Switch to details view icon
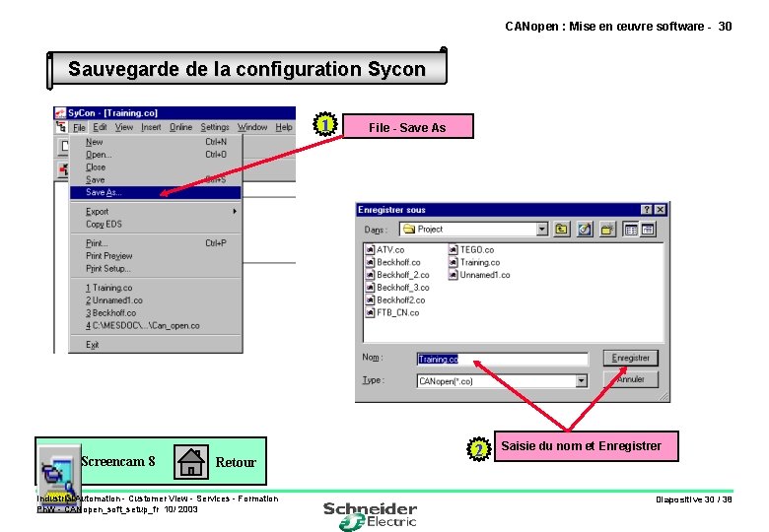769x532 pixels. pos(648,230)
